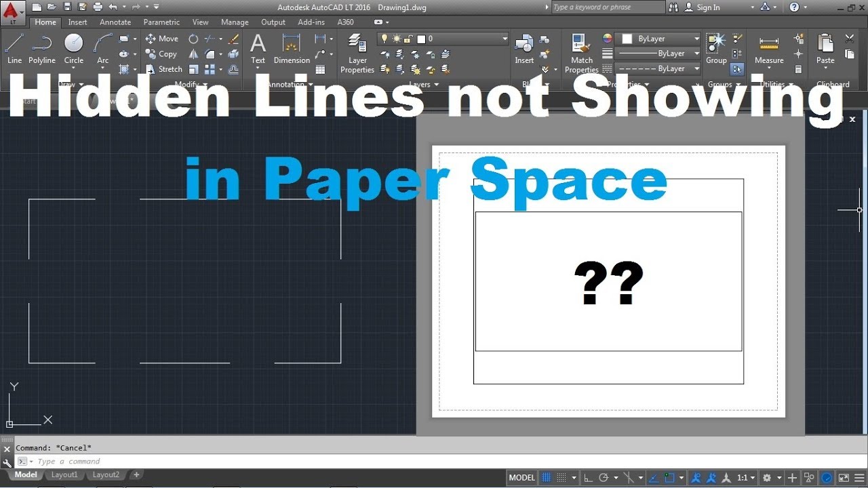This screenshot has width=868, height=488.
Task: Click the Plot printer icon
Action: click(97, 7)
